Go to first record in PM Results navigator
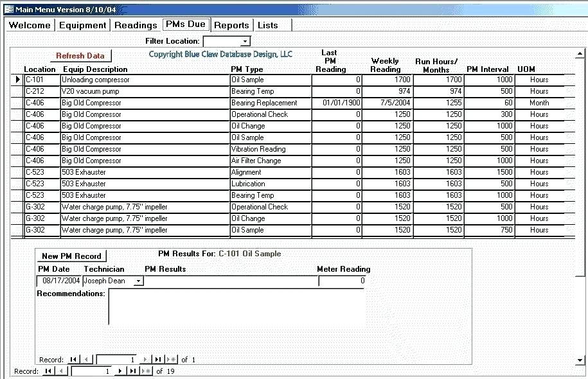This screenshot has width=588, height=379. 73,360
